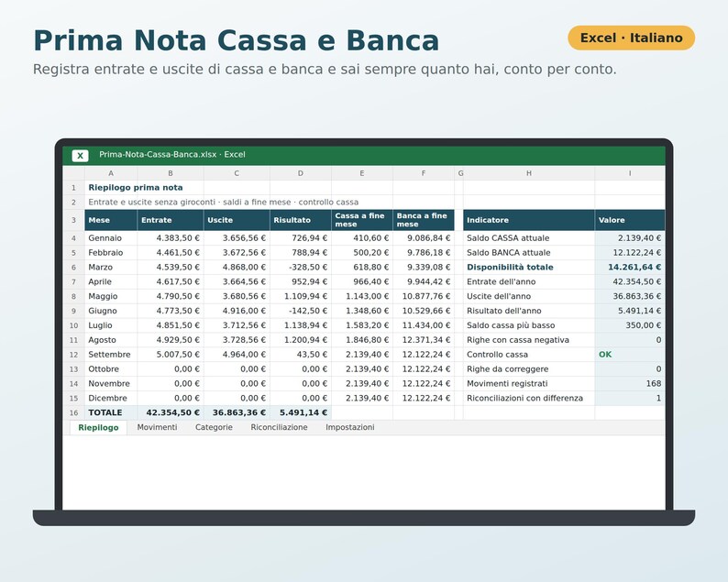Select row 16 header
This screenshot has width=728, height=582.
(x=74, y=412)
